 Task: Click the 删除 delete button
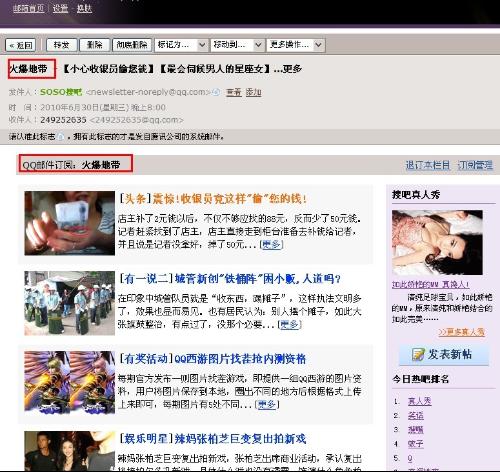95,45
